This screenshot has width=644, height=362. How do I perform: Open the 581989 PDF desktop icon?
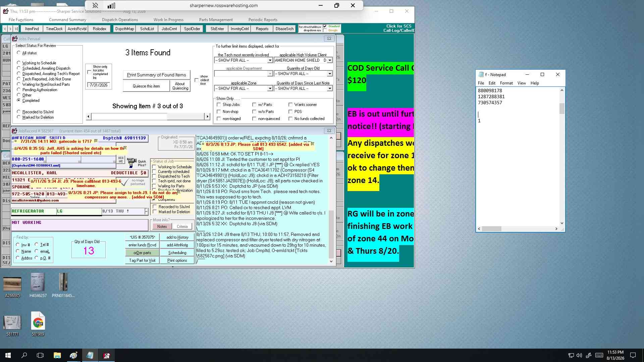click(x=38, y=324)
